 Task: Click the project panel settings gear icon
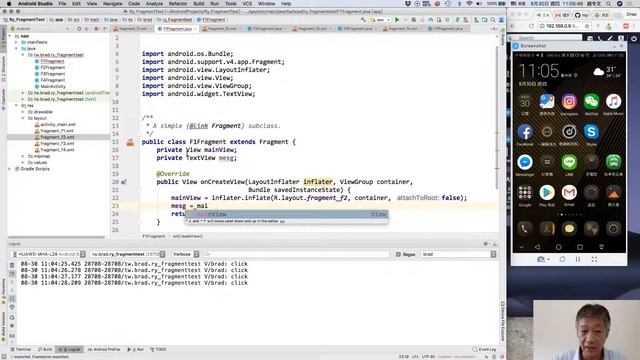coord(96,29)
